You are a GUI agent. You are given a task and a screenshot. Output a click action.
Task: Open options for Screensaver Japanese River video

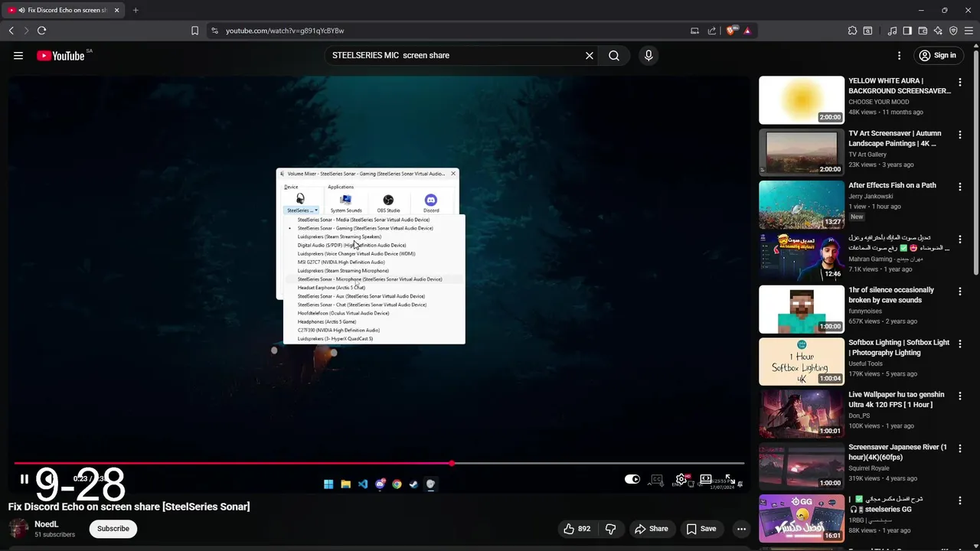960,448
